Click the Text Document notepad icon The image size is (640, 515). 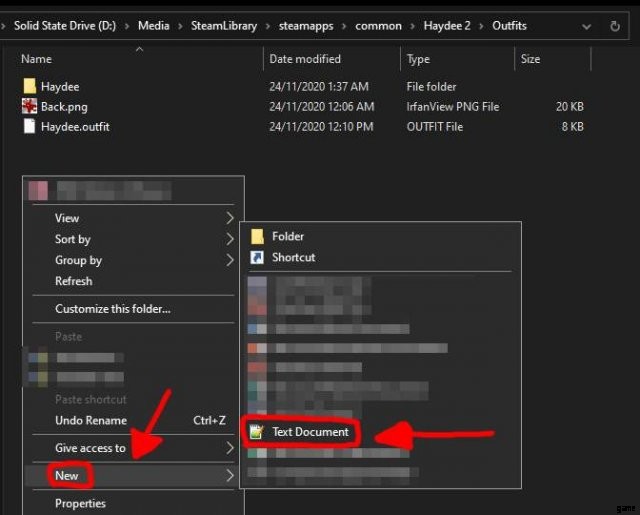tap(257, 432)
